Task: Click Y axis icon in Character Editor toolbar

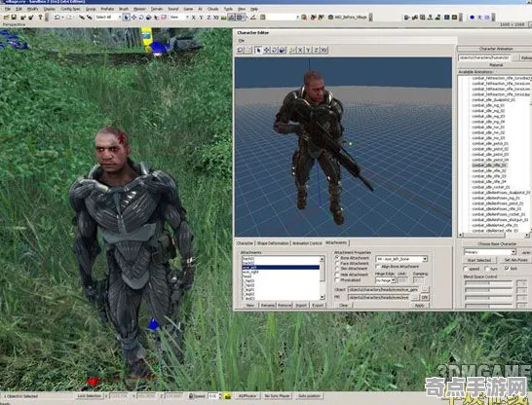Action: tap(308, 51)
